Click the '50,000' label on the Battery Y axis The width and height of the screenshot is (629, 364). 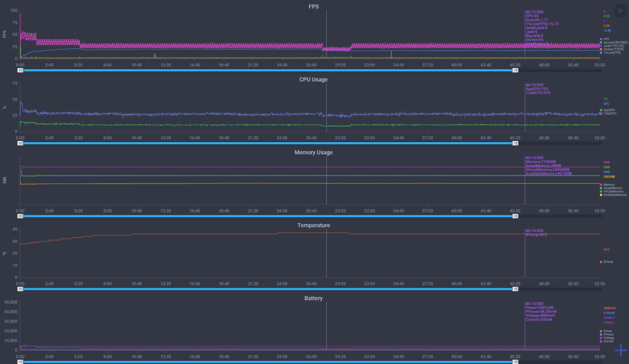pos(10,302)
